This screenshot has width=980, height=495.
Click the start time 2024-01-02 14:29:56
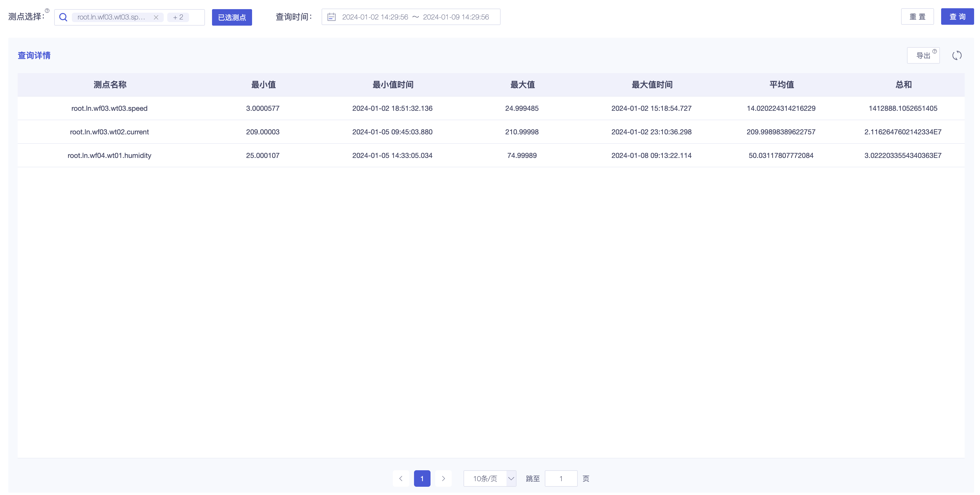tap(375, 17)
